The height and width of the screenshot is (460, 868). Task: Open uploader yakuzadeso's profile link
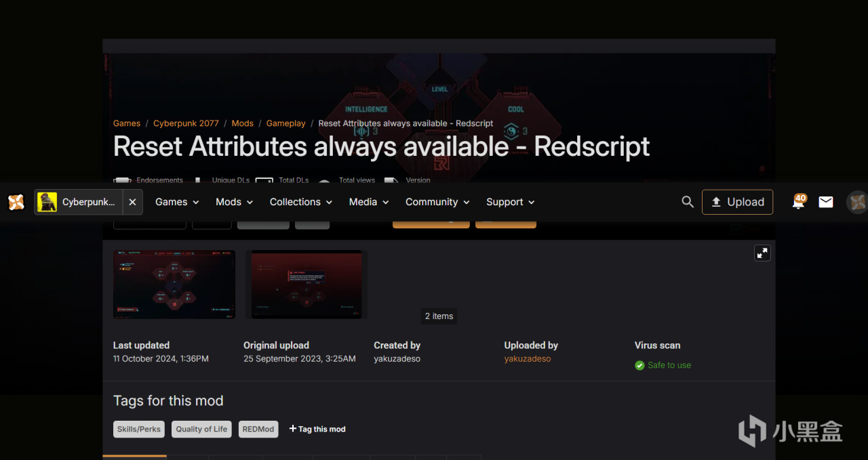528,359
